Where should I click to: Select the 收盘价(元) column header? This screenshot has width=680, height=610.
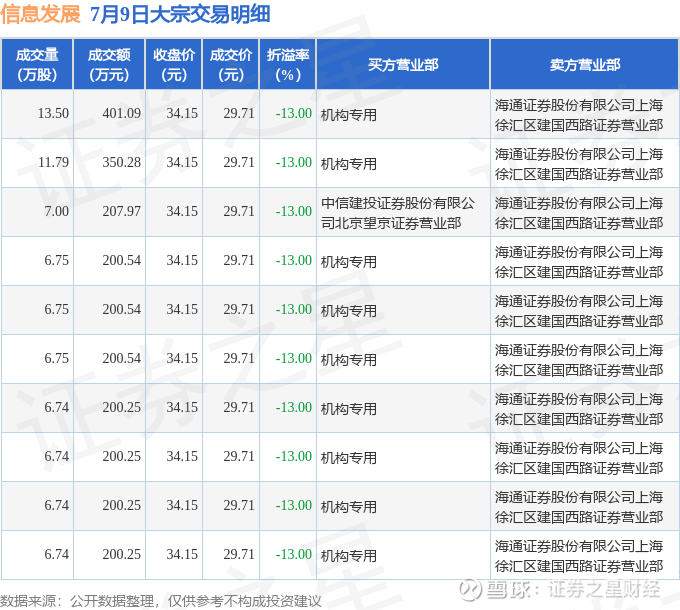coord(173,64)
